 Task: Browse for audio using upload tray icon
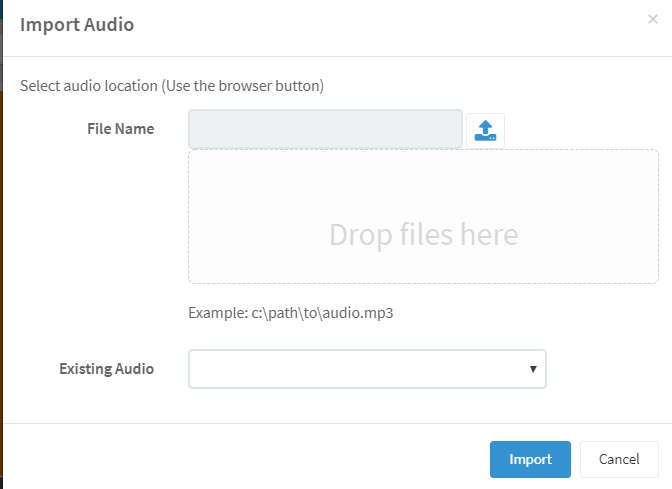pyautogui.click(x=485, y=131)
